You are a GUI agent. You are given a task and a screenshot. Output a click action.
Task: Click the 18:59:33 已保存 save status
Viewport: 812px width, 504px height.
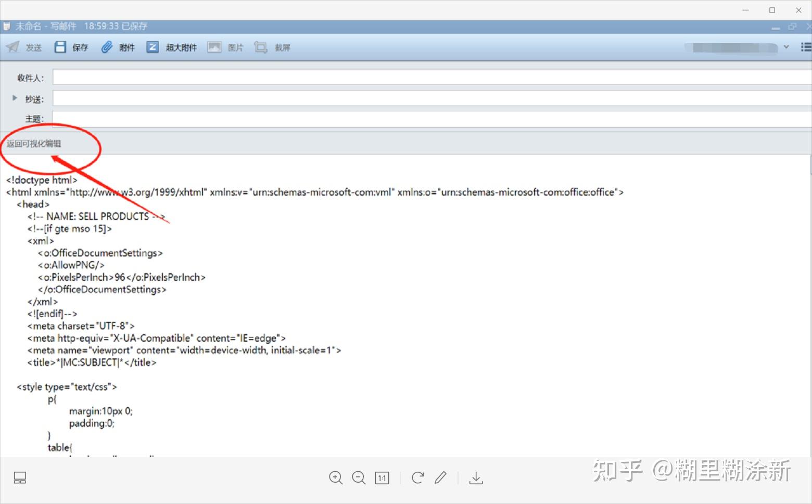116,25
